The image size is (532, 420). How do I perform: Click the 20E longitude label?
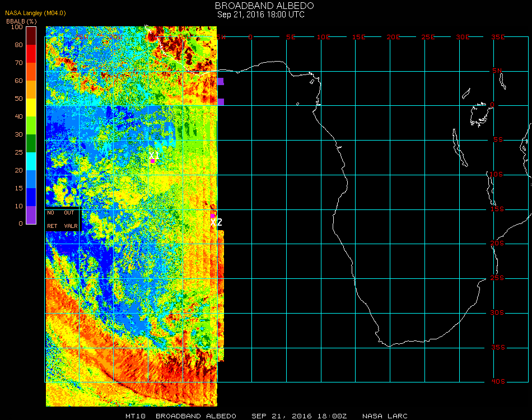coord(393,37)
